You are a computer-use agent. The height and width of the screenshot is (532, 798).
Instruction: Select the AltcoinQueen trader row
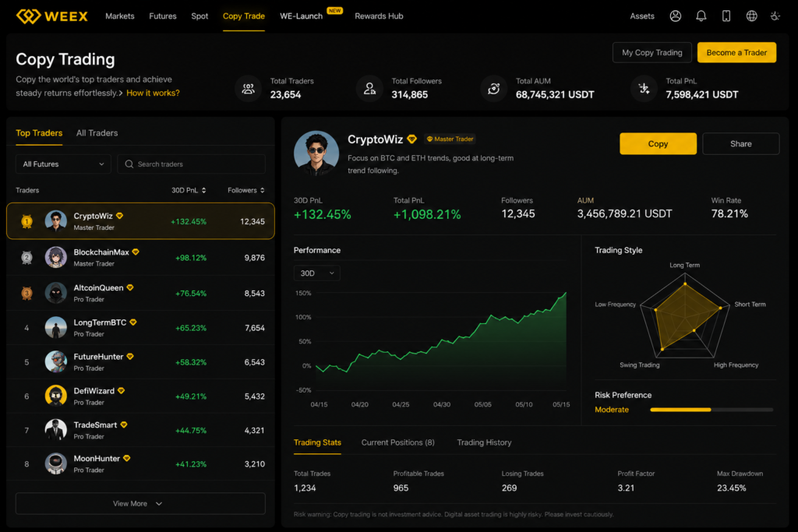tap(140, 293)
